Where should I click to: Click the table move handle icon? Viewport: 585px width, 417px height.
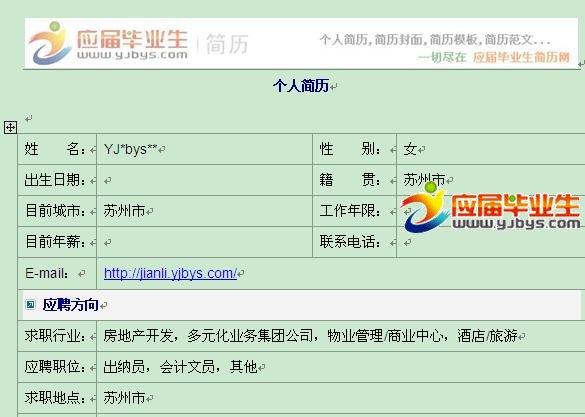click(10, 128)
